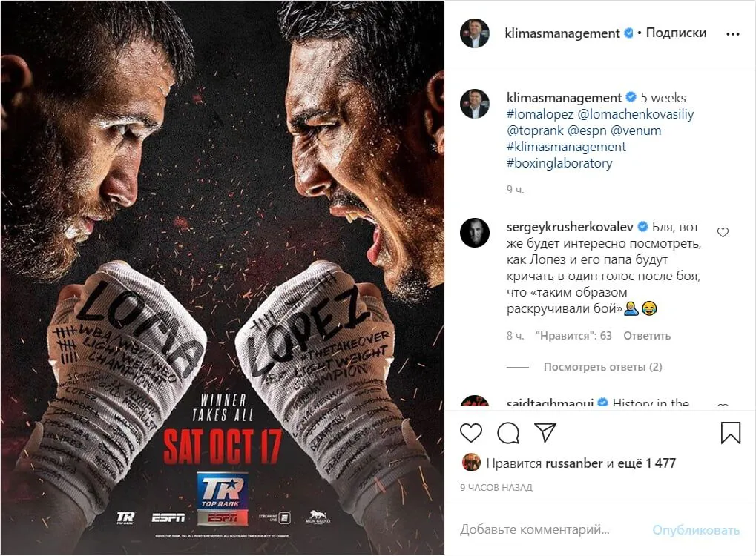
Task: Like sergeykrusherkovalev's comment with heart
Action: coord(723,232)
